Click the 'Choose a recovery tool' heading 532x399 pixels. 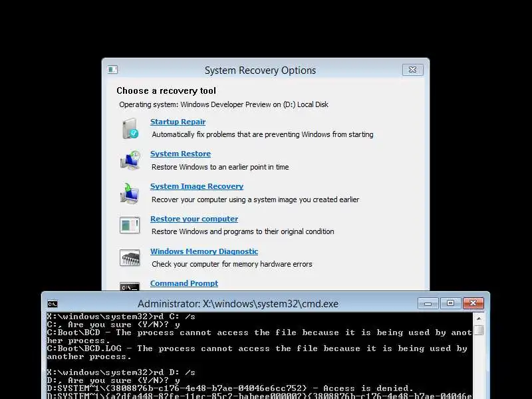click(166, 91)
